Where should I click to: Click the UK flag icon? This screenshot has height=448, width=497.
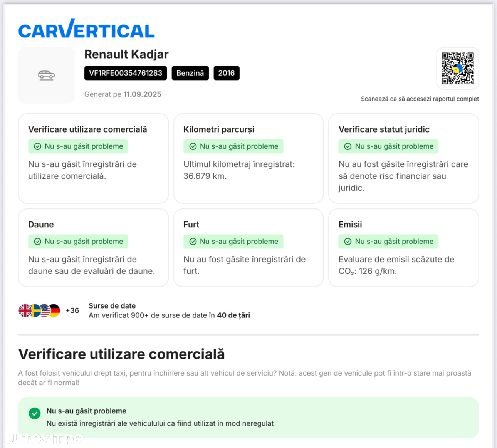(25, 310)
